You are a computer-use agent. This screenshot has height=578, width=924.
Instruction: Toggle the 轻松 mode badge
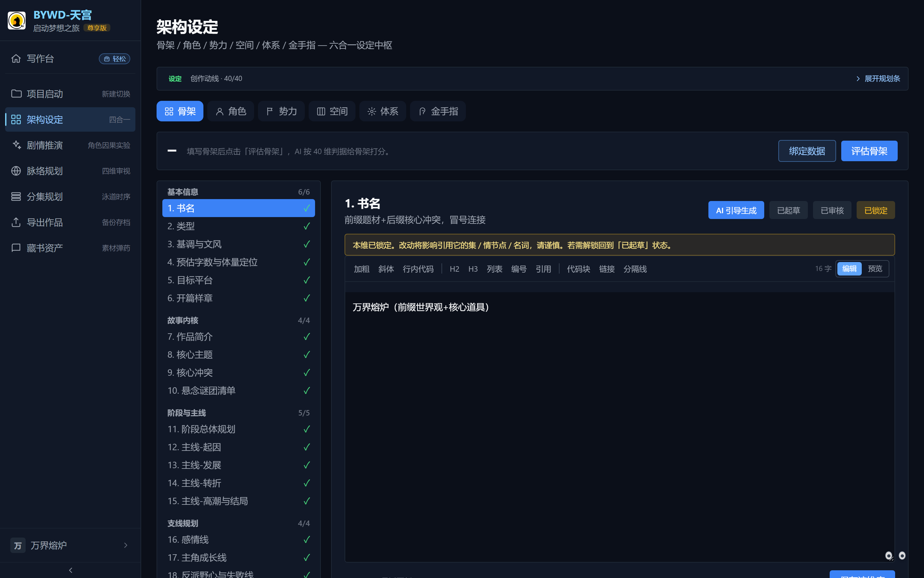tap(115, 58)
